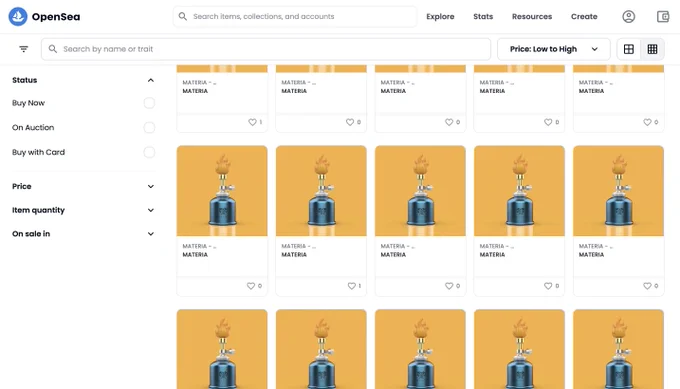Image resolution: width=680 pixels, height=389 pixels.
Task: Open fifth burner thumbnail in middle row
Action: [x=618, y=191]
